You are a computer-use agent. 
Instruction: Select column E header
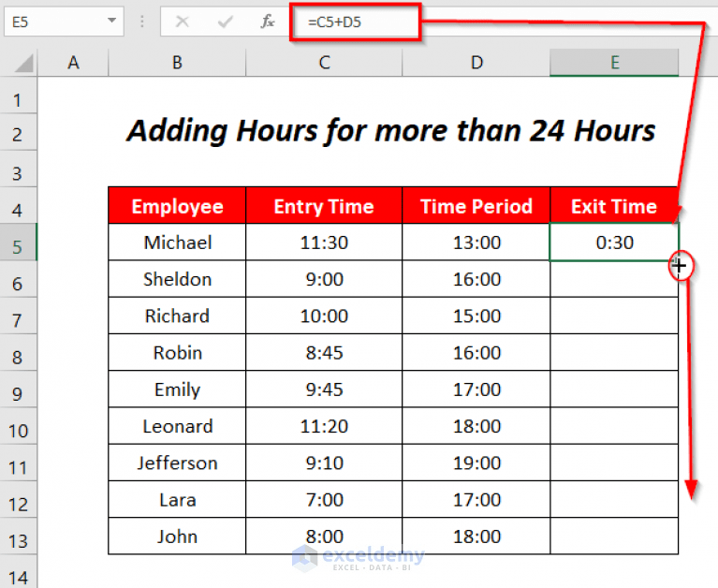pyautogui.click(x=614, y=63)
